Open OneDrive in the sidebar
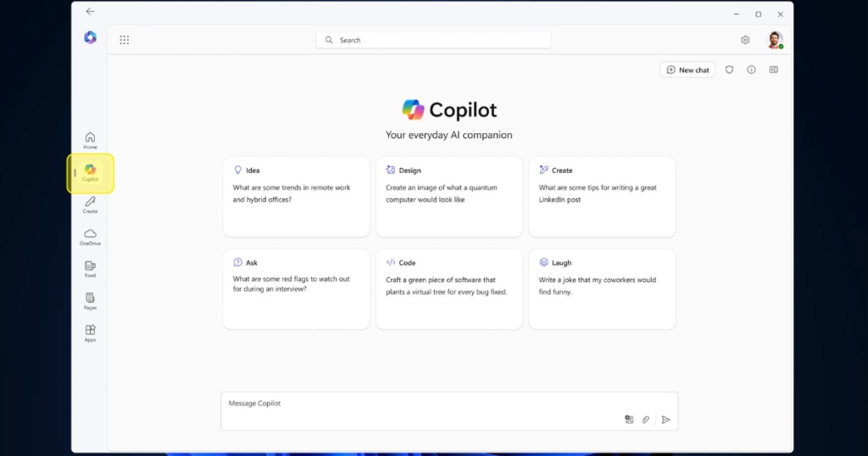Viewport: 868px width, 456px height. point(90,236)
